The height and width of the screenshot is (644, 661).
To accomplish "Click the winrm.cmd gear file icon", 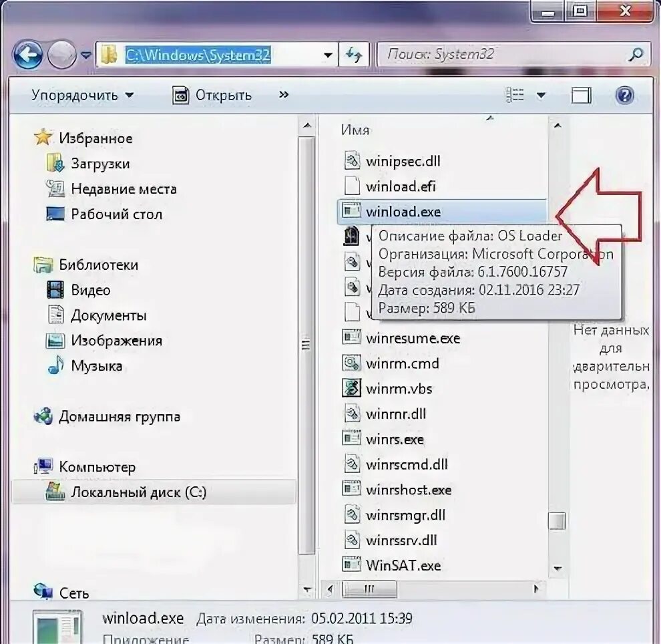I will pyautogui.click(x=351, y=363).
